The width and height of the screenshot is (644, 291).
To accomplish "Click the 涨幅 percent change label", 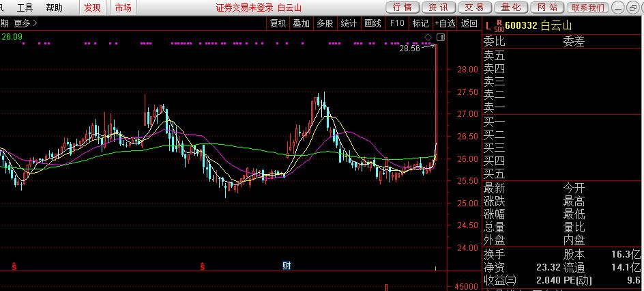I will coord(494,214).
